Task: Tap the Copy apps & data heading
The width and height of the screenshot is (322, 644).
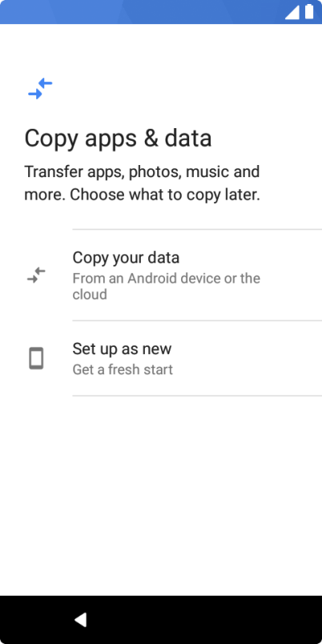Action: point(118,139)
